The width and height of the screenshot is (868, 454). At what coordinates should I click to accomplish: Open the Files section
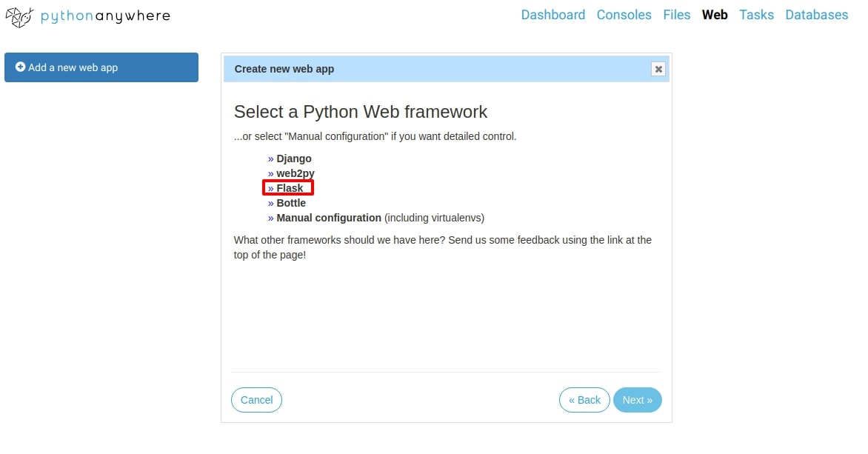676,15
